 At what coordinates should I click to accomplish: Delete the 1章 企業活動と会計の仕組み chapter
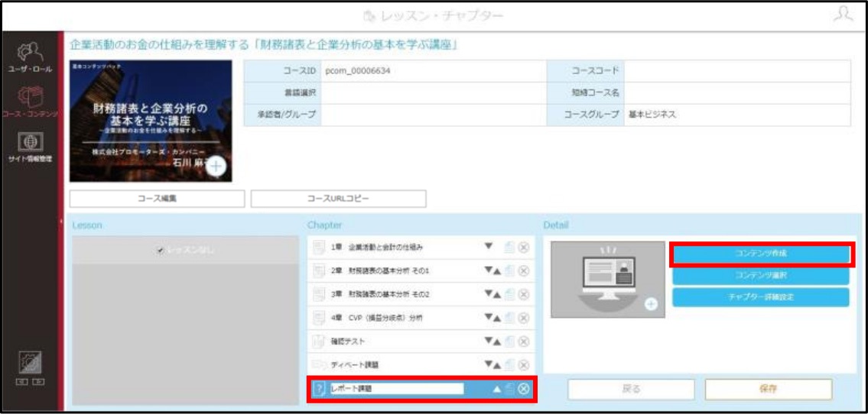524,248
